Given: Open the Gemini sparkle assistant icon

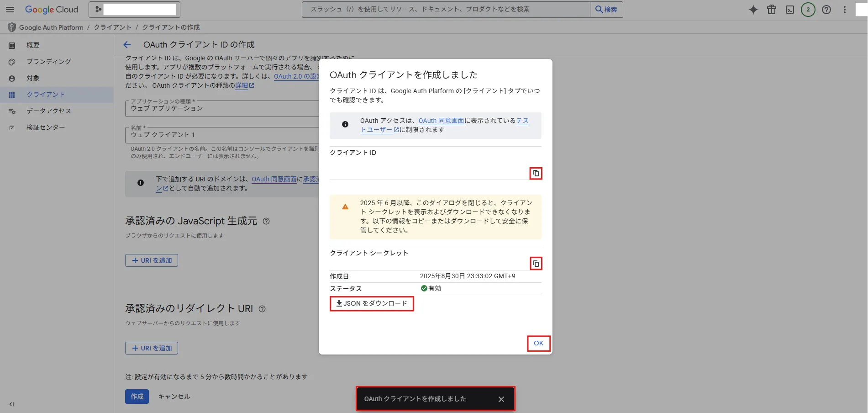Looking at the screenshot, I should [x=753, y=10].
